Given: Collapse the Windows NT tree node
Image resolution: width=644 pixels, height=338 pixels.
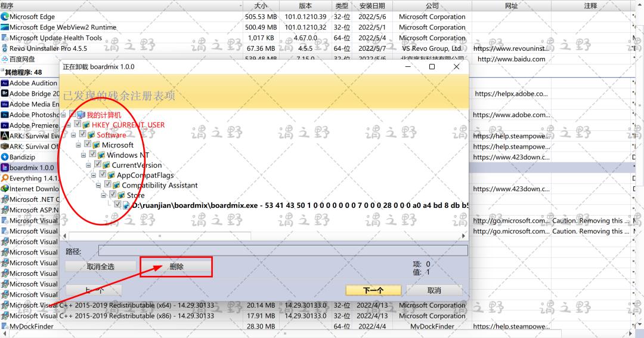Looking at the screenshot, I should coord(84,155).
